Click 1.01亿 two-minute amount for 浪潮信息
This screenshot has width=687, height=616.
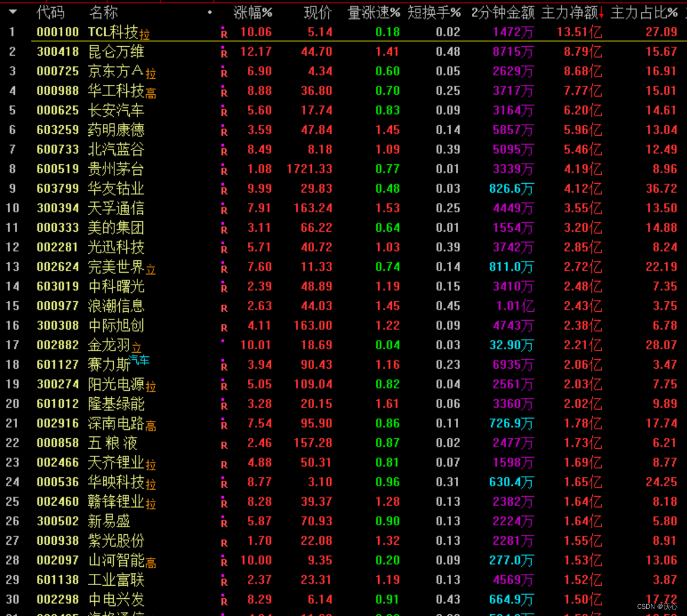pyautogui.click(x=515, y=307)
